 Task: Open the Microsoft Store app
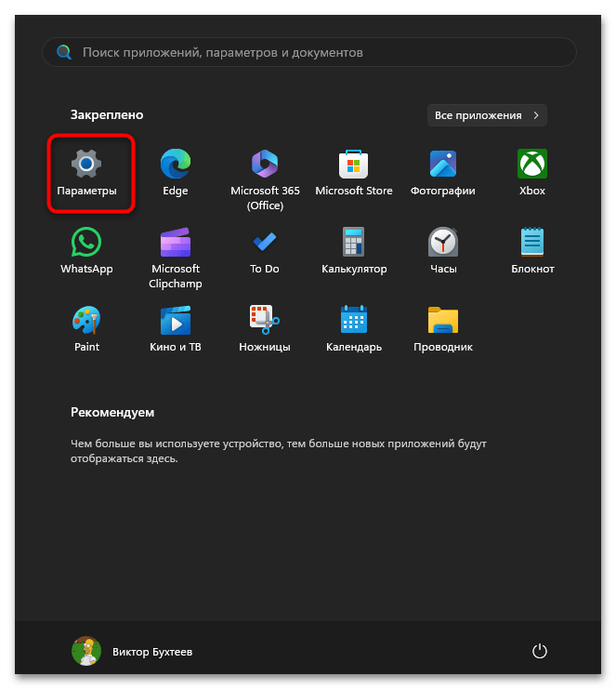[x=354, y=173]
